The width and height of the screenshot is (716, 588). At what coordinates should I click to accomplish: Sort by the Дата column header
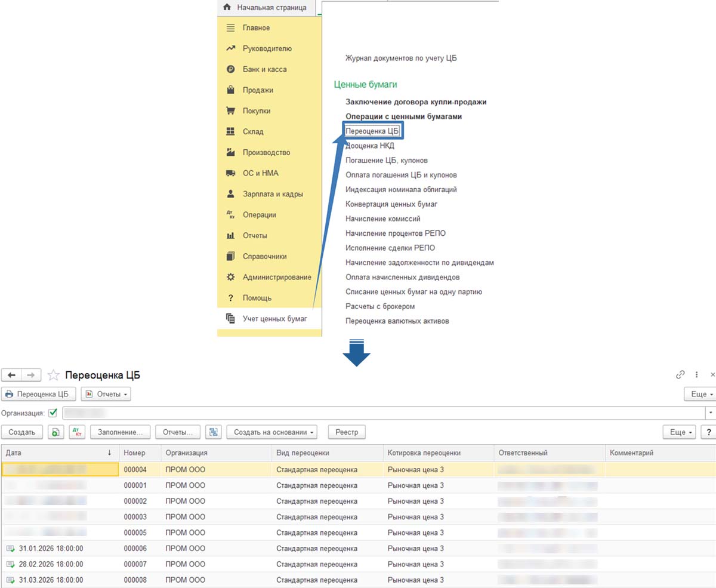60,453
